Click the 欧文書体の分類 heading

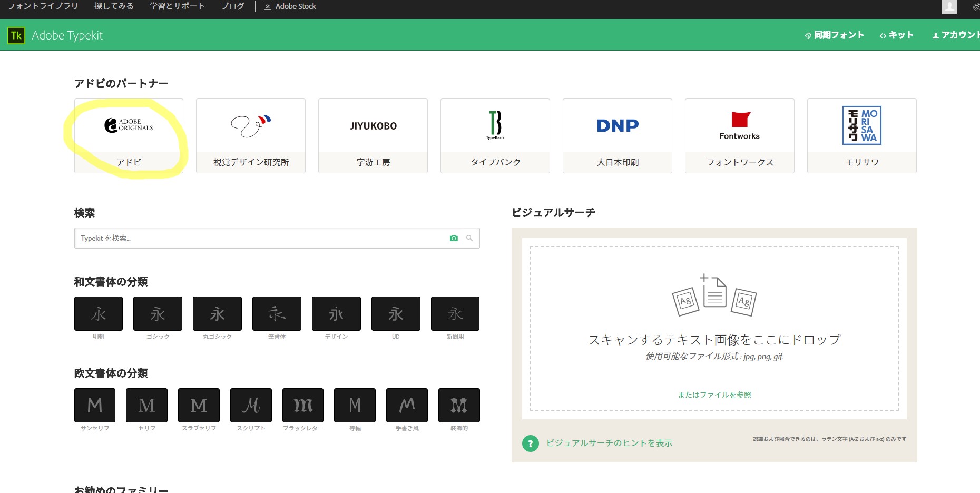pos(111,373)
